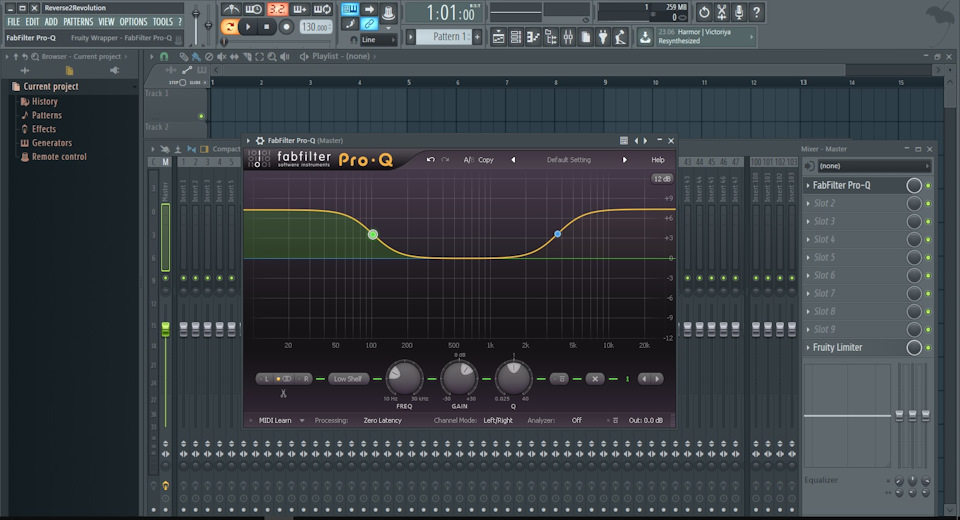Toggle typing keyboard to piano icon
The height and width of the screenshot is (520, 960).
click(350, 9)
